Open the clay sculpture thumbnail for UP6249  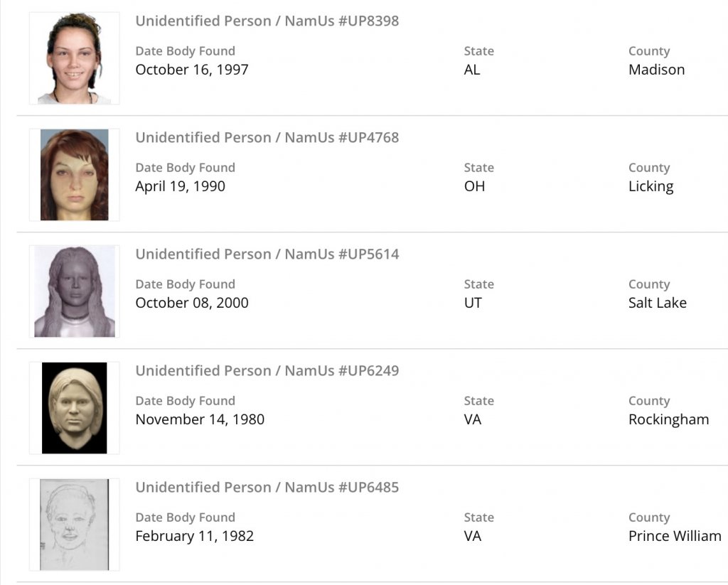(x=74, y=408)
